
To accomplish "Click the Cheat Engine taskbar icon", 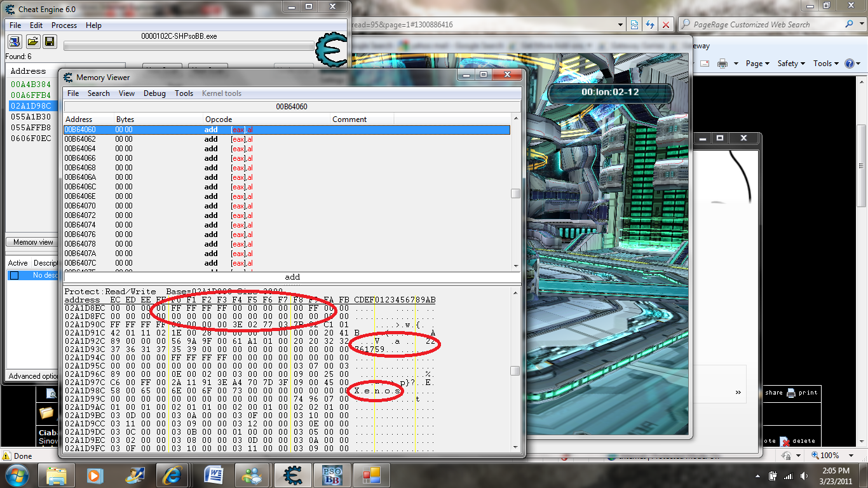I will tap(292, 475).
